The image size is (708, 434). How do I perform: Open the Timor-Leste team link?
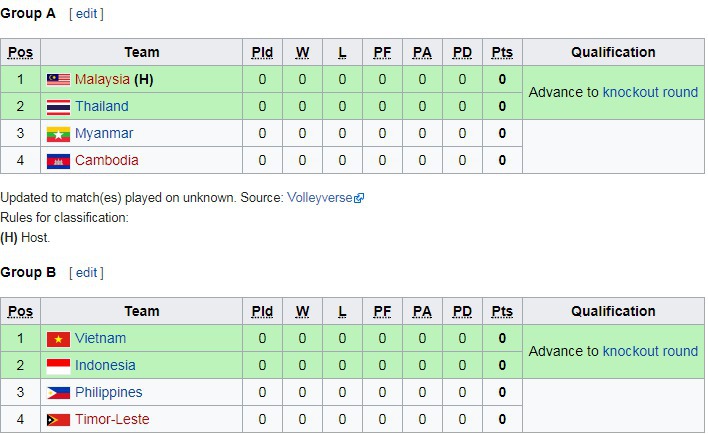click(112, 419)
